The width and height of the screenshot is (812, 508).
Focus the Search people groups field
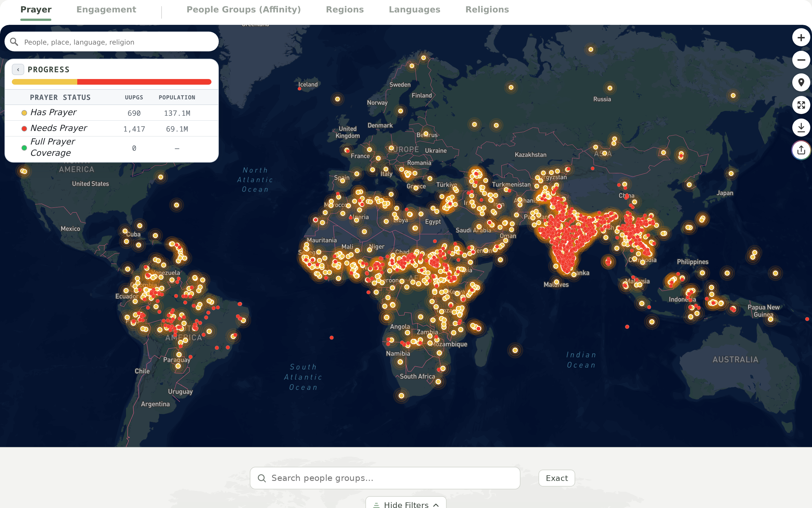pos(385,478)
